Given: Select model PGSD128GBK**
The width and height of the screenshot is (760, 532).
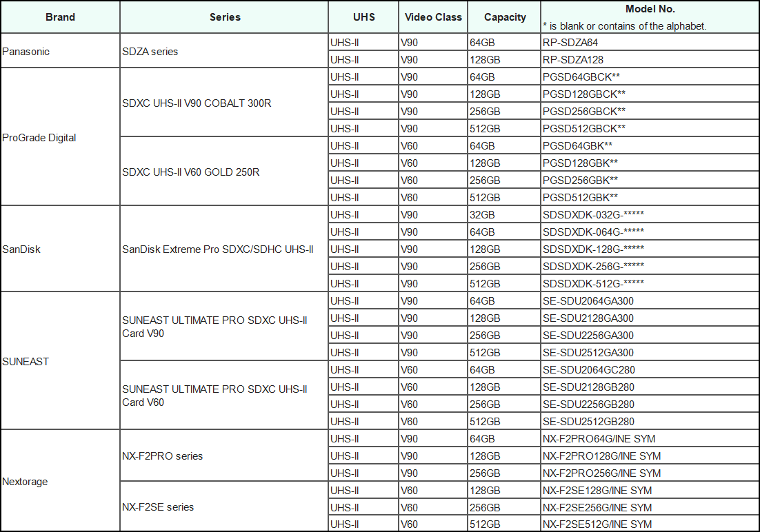Looking at the screenshot, I should [650, 163].
